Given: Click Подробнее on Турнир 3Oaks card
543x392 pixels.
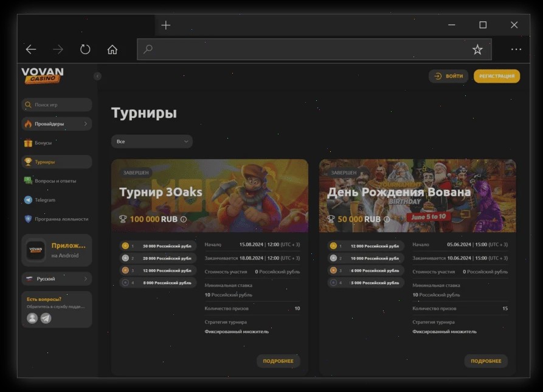Looking at the screenshot, I should point(278,361).
